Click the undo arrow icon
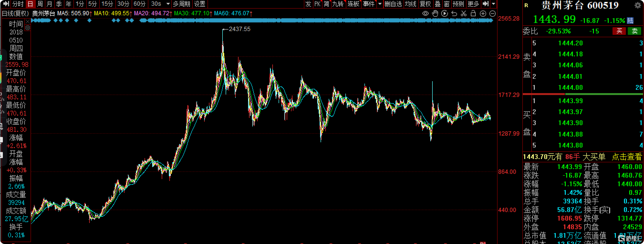 click(454, 14)
